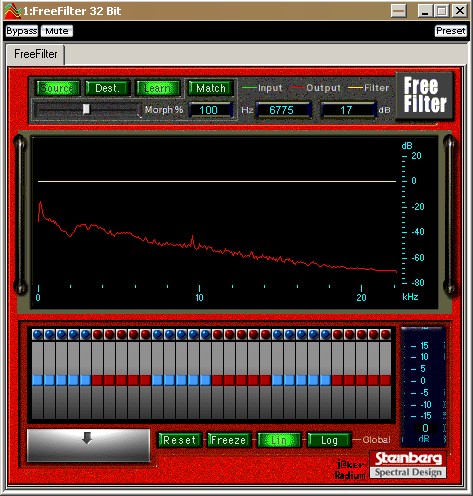Toggle the fifth blue ball ending the first blue group
This screenshot has width=473, height=496.
(85, 334)
